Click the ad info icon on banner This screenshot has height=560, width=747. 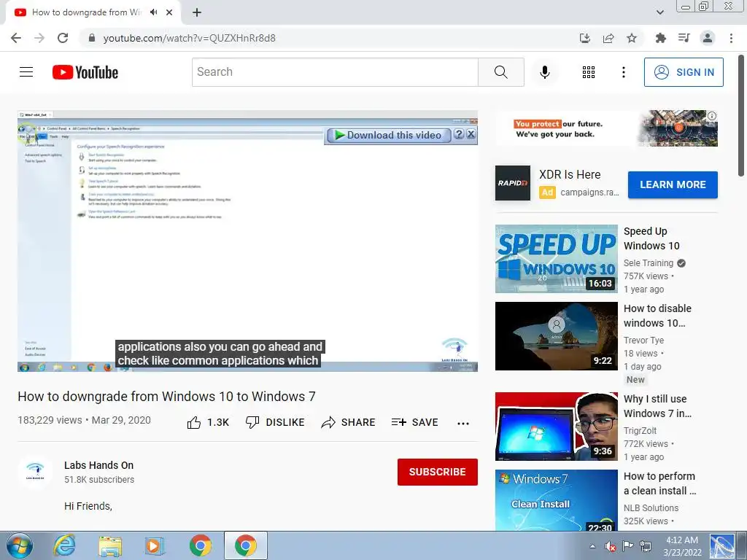[712, 116]
